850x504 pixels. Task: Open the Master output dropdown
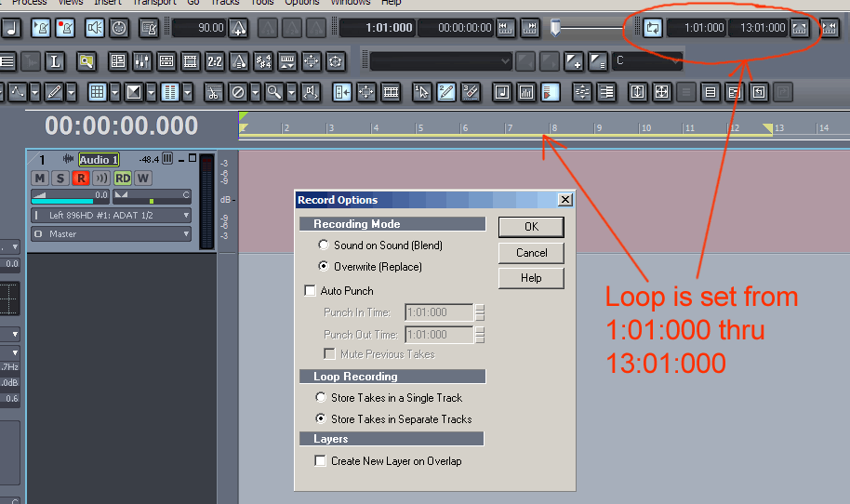186,234
